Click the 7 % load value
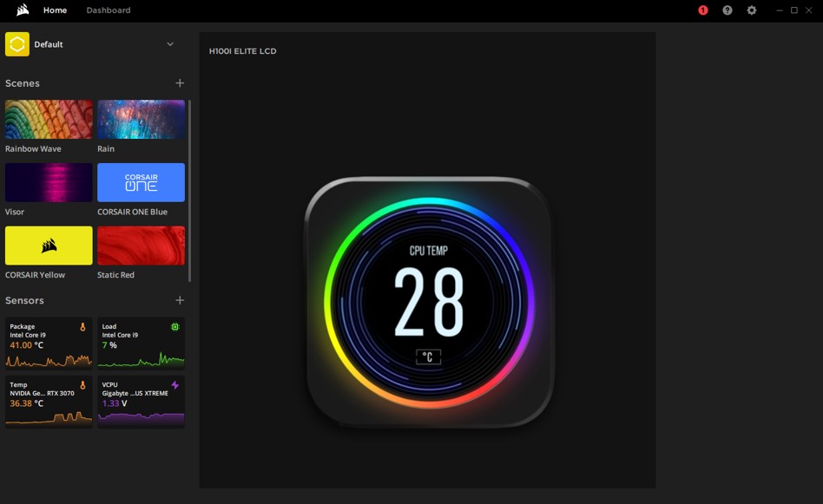Viewport: 823px width, 504px height. (x=109, y=345)
